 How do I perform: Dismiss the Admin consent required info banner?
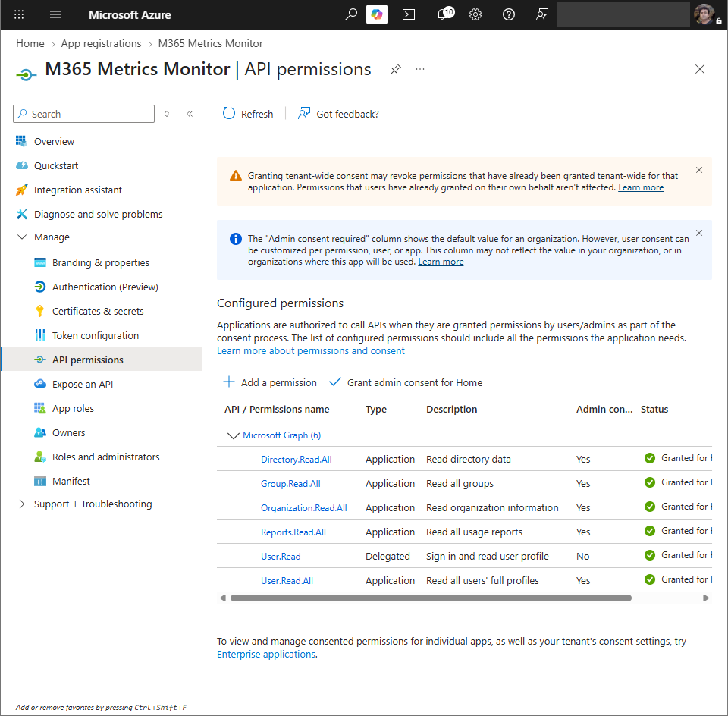pyautogui.click(x=698, y=233)
